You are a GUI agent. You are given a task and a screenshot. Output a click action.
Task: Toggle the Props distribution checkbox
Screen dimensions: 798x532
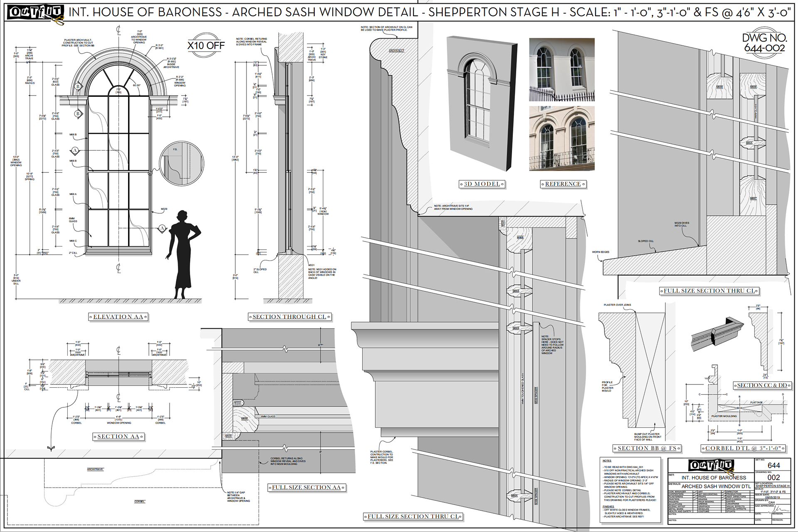[724, 497]
